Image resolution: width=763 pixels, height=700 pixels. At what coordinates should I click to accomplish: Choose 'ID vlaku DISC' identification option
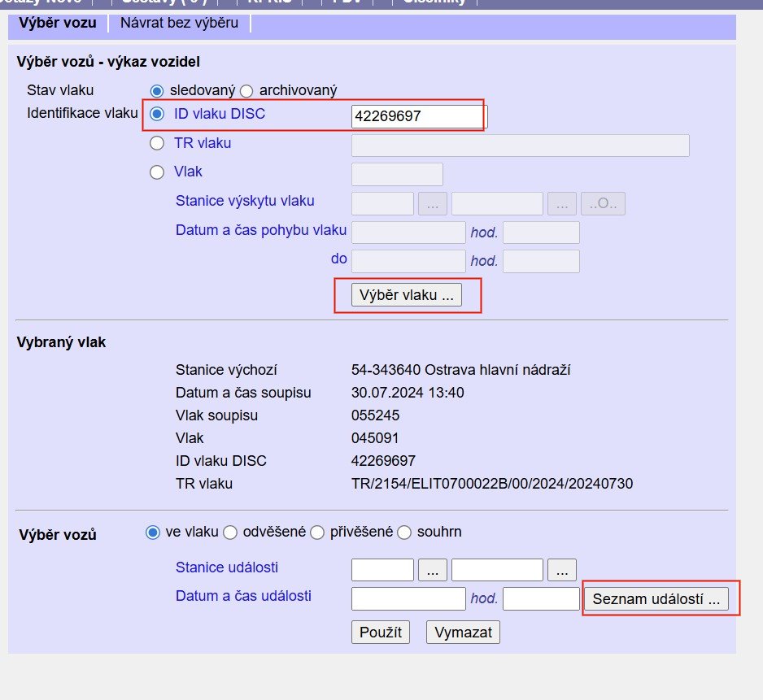pyautogui.click(x=157, y=115)
